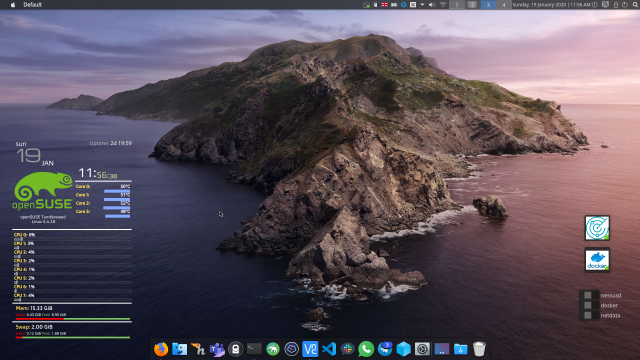640x360 pixels.
Task: Switch to virtual desktop 1
Action: 457,5
